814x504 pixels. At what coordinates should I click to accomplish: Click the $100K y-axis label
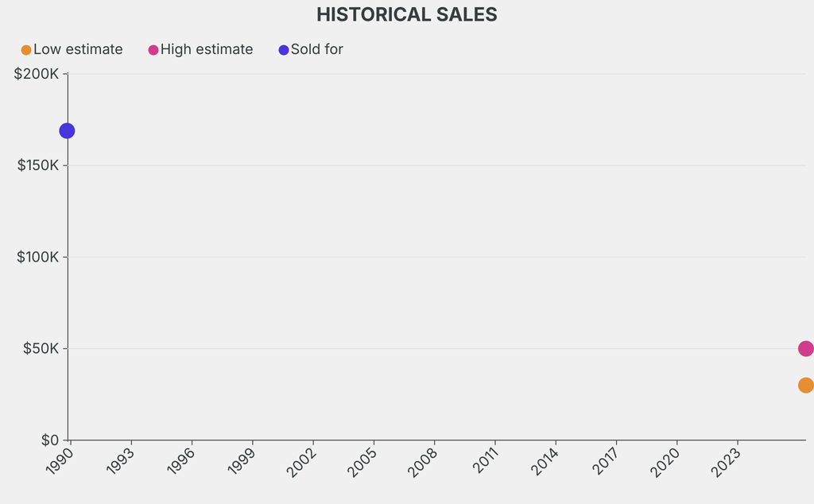tap(38, 257)
